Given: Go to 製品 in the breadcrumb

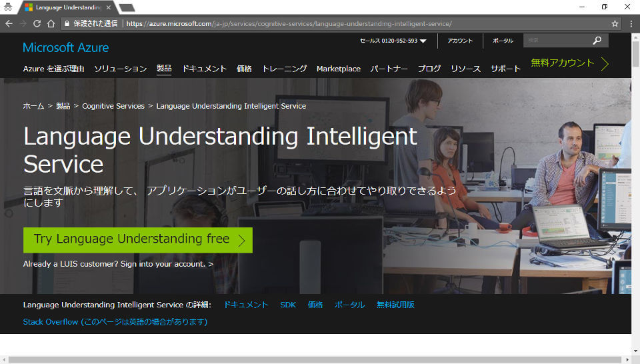Looking at the screenshot, I should point(63,106).
